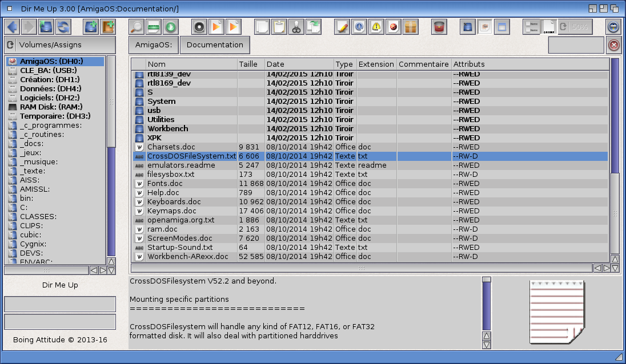Click the Documentation path button
This screenshot has width=626, height=364.
pyautogui.click(x=215, y=45)
